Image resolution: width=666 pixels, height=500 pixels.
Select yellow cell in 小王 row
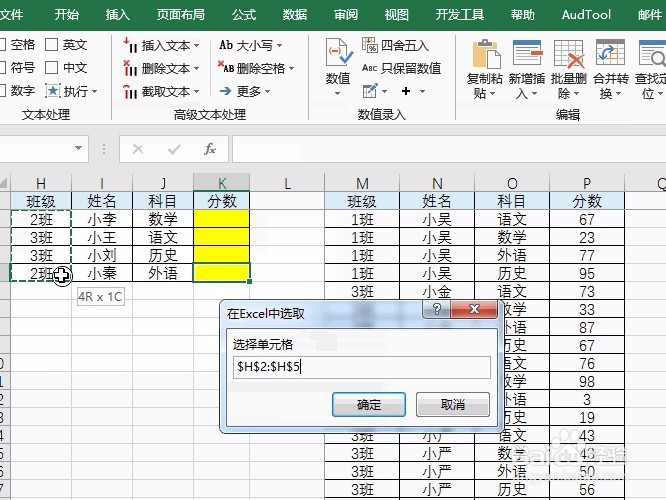(221, 237)
